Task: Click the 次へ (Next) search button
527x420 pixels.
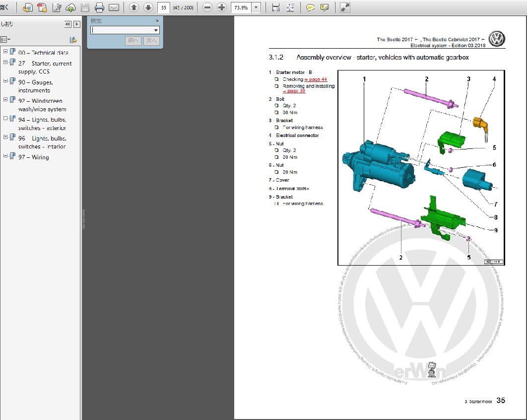Action: coord(151,41)
